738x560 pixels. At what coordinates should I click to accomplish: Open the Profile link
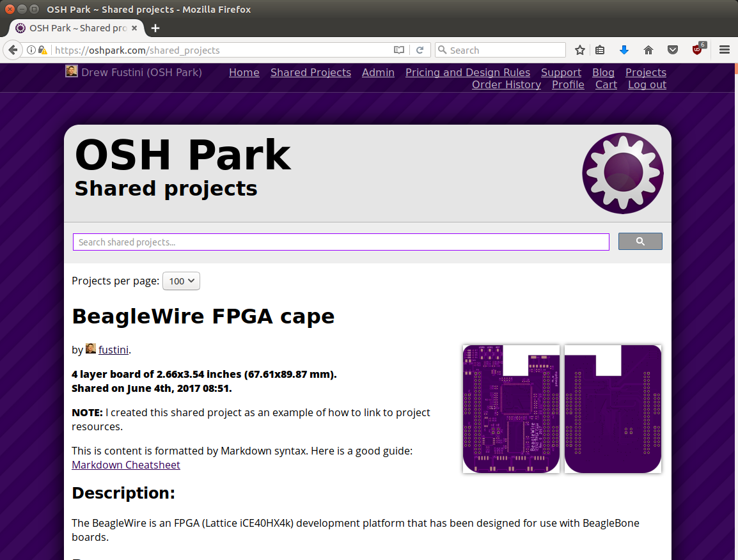pyautogui.click(x=568, y=85)
